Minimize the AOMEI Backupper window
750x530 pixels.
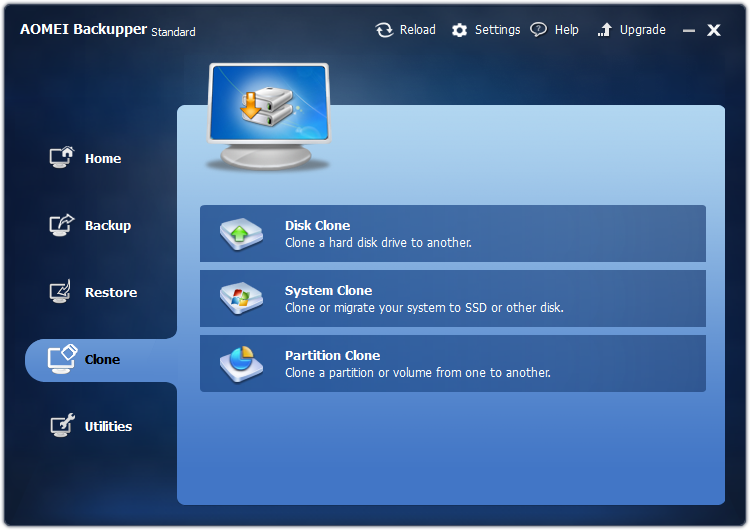tap(689, 31)
